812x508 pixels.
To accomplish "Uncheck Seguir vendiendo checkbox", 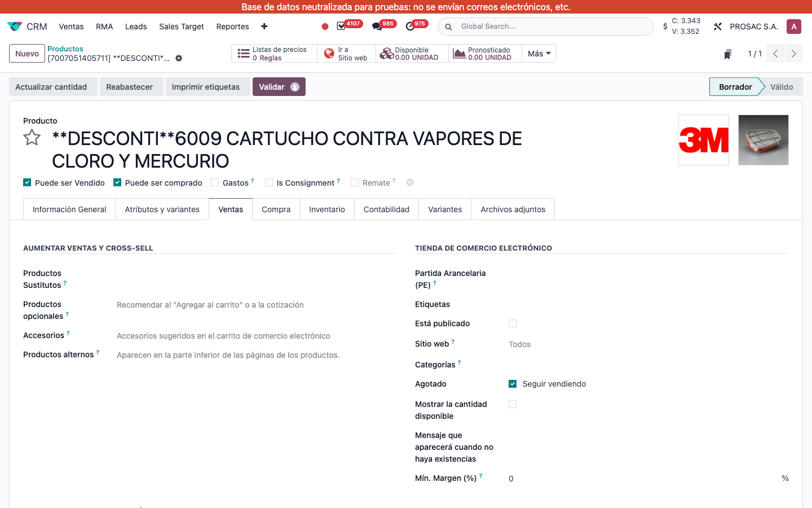I will coord(513,384).
